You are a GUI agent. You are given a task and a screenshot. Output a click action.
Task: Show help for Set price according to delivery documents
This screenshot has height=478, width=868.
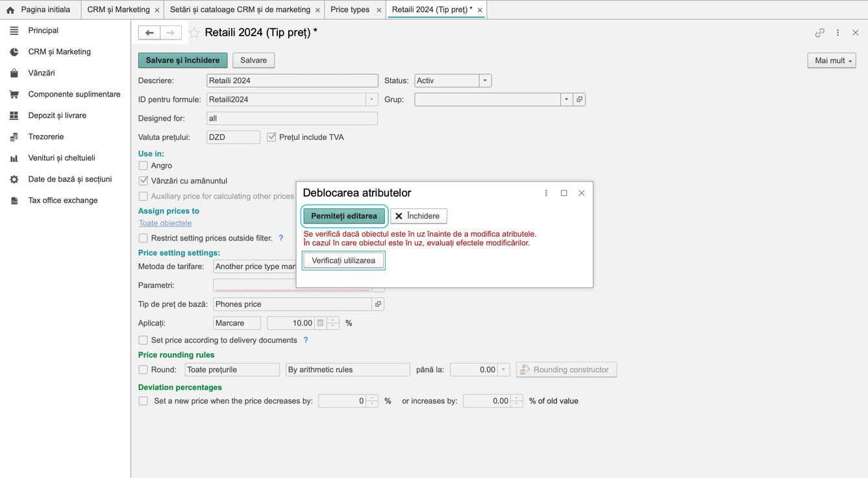point(306,340)
